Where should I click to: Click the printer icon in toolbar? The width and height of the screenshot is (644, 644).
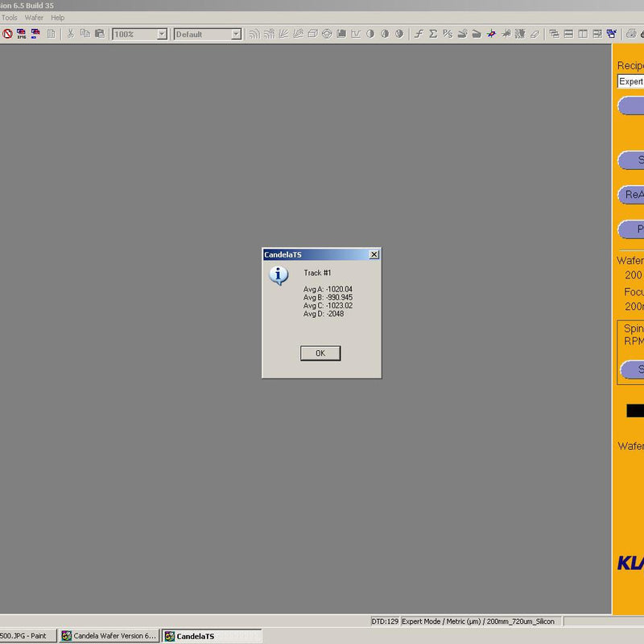631,34
